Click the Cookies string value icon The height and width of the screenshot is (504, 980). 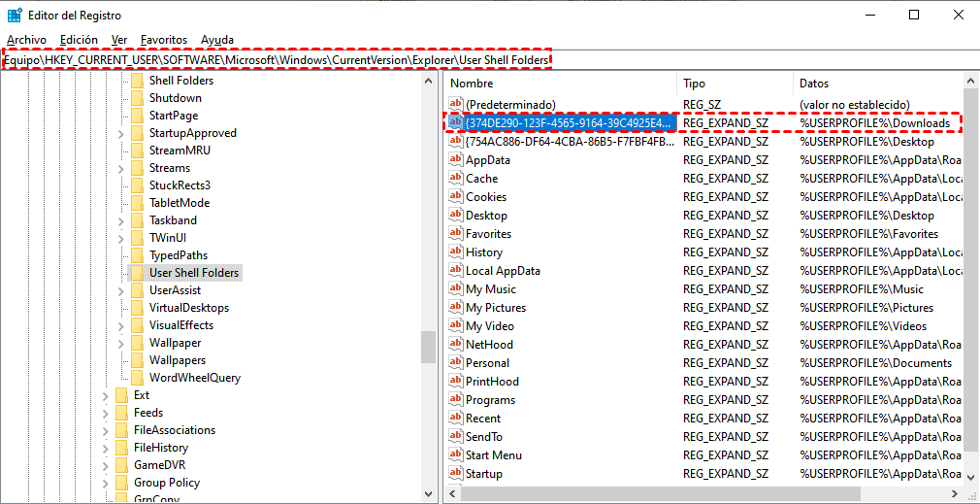[x=456, y=197]
